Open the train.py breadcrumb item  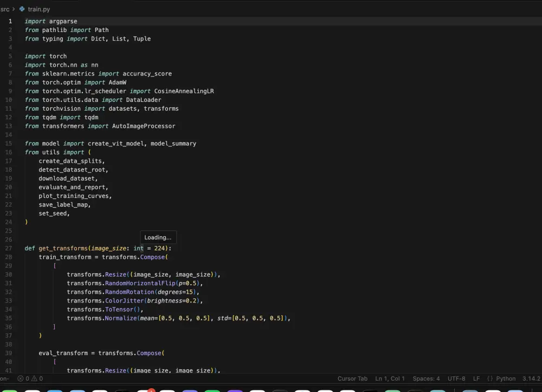38,9
